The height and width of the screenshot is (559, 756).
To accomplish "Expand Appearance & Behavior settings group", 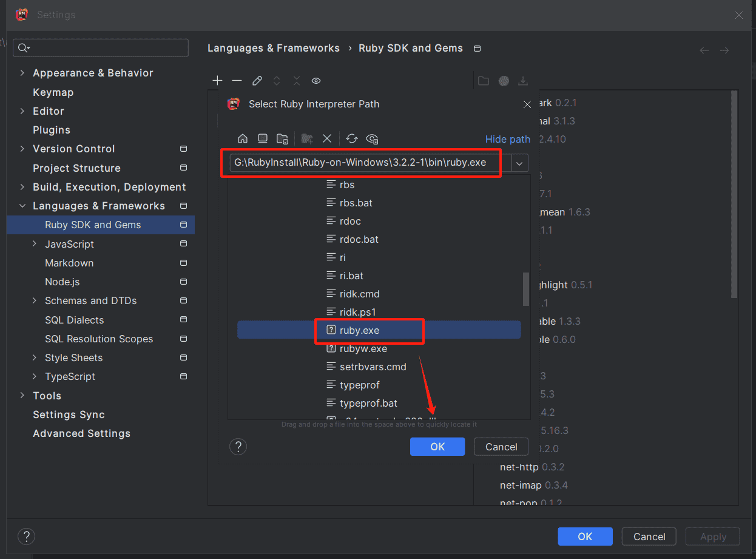I will pyautogui.click(x=22, y=73).
